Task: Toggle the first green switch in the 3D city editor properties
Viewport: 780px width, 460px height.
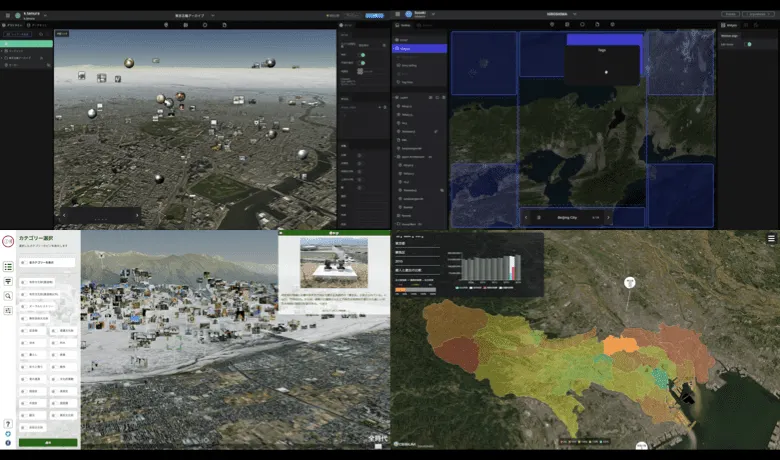Action: click(x=362, y=52)
